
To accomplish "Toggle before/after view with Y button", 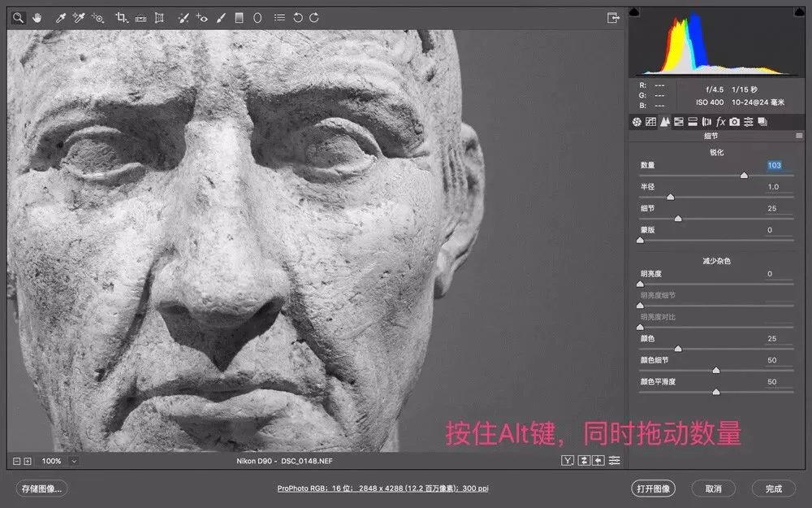I will click(x=568, y=460).
